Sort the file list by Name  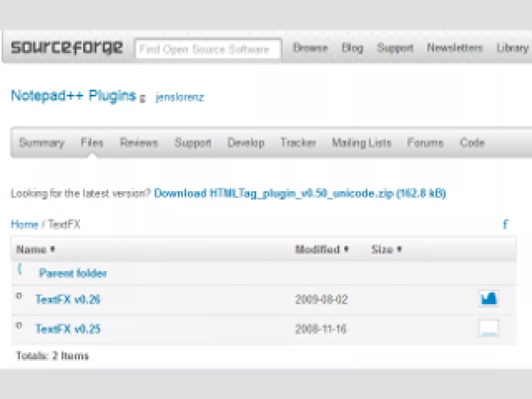click(35, 250)
